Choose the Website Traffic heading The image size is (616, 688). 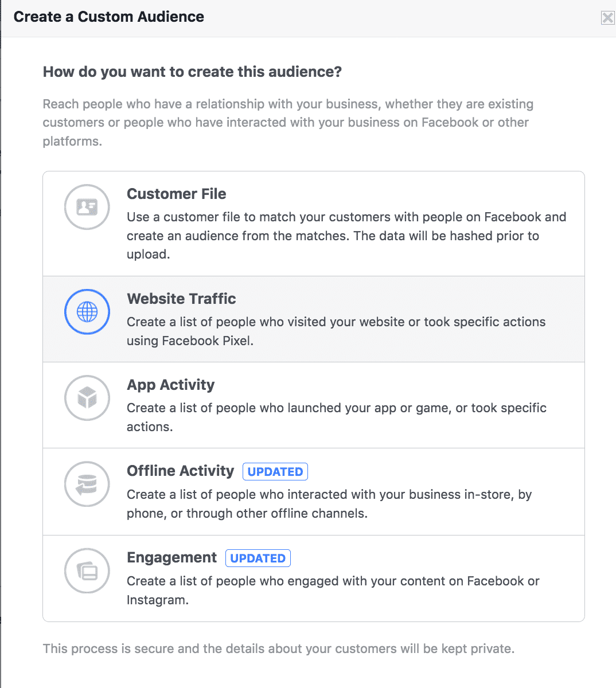[x=181, y=299]
